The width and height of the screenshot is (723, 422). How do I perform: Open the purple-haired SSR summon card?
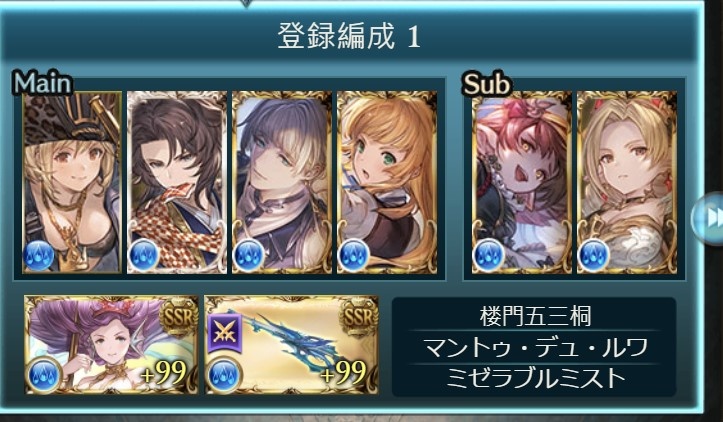(112, 345)
